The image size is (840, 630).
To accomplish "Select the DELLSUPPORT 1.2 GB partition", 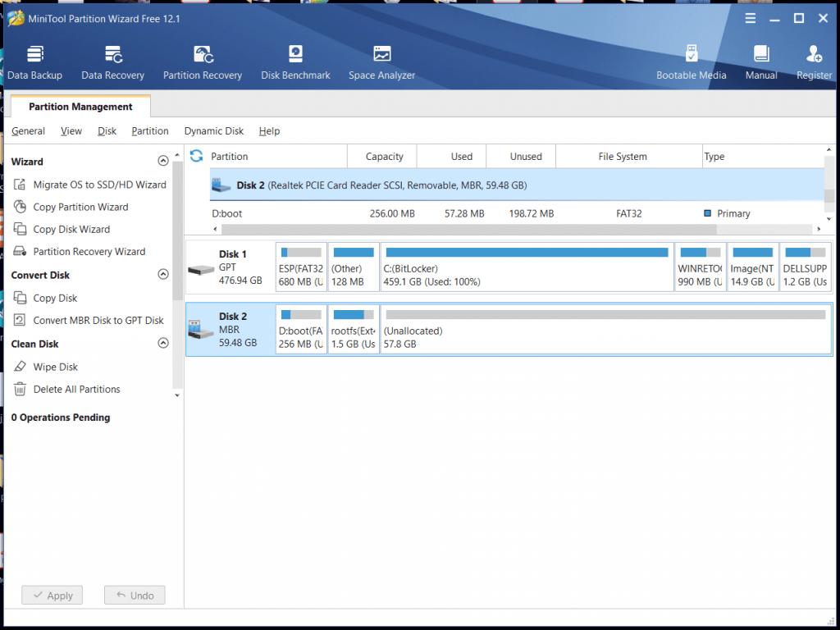I will (x=806, y=267).
